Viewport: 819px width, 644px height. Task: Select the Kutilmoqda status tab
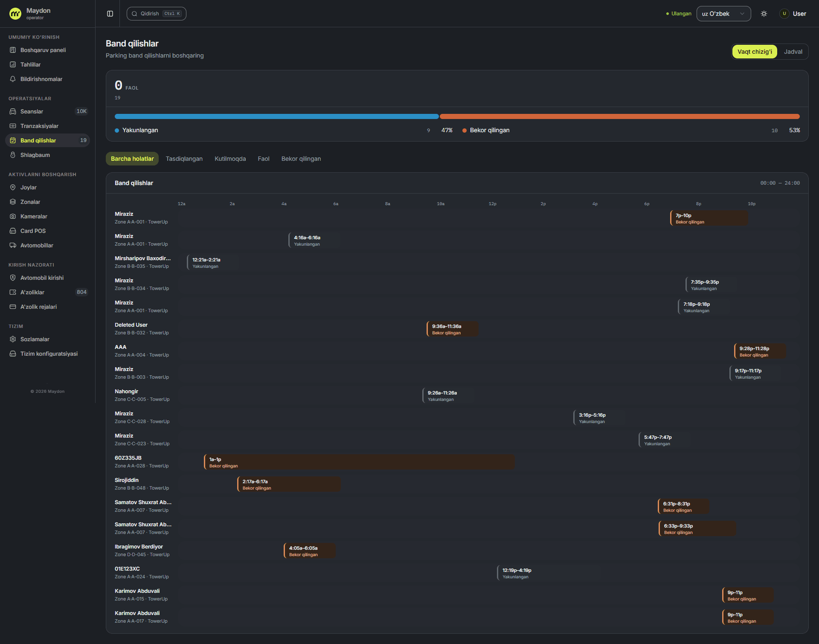230,159
